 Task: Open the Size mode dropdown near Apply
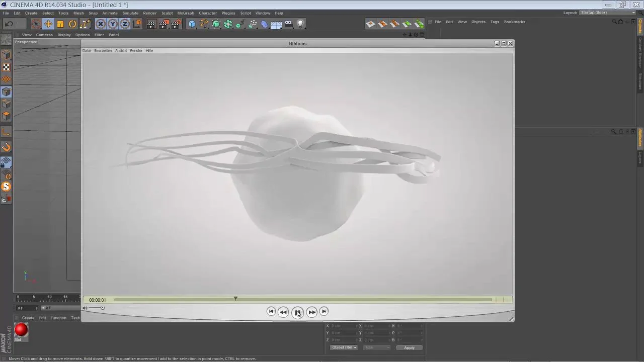click(x=377, y=347)
